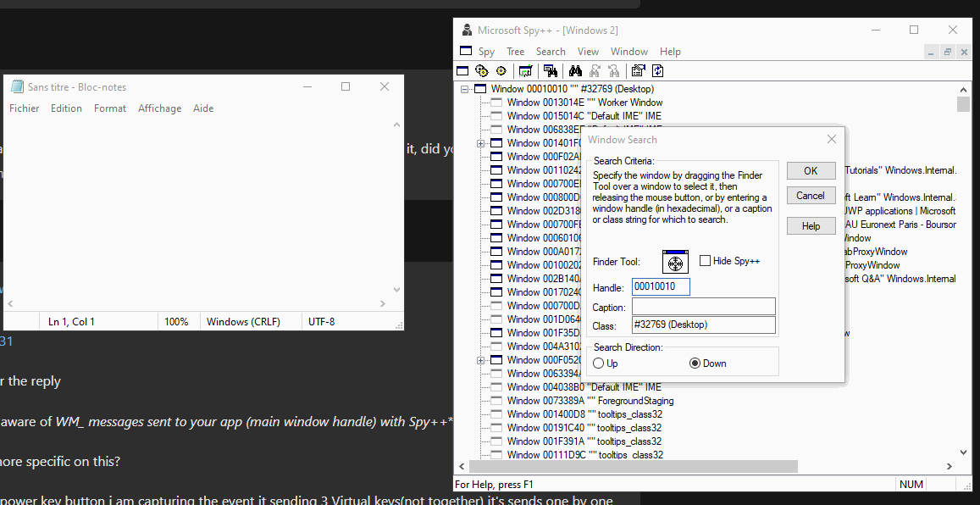Enable the Hide Spy++ checkbox

pos(705,261)
